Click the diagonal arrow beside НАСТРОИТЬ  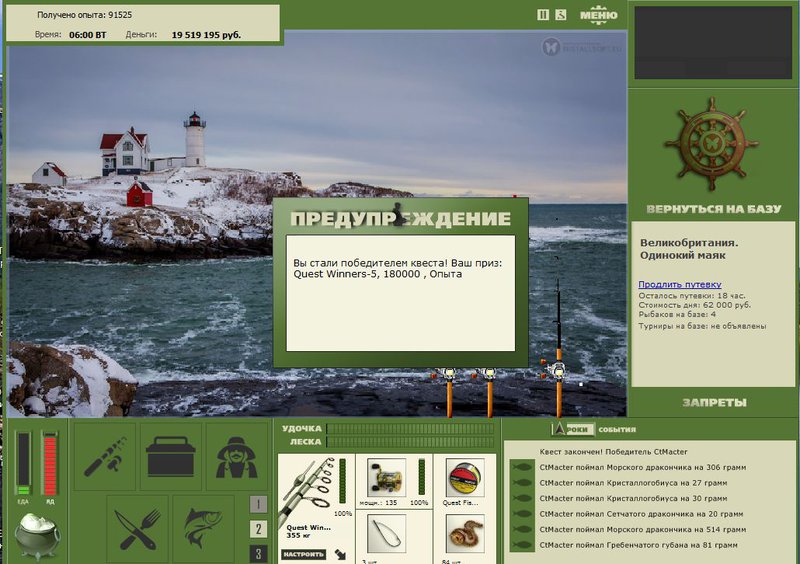[x=340, y=554]
